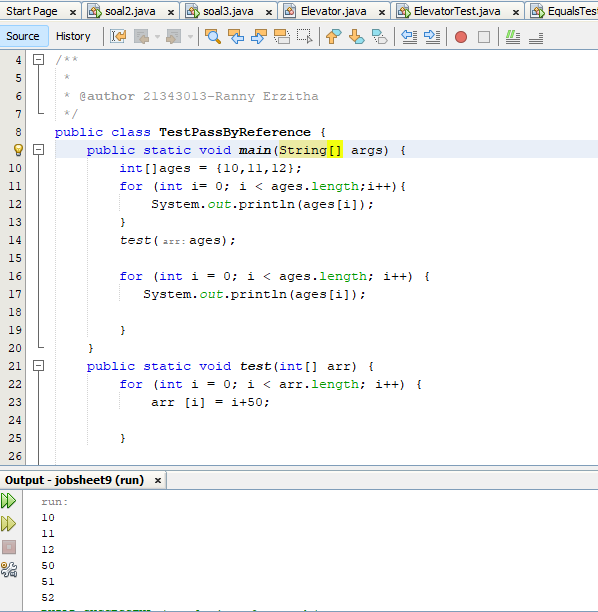
Task: Click line number 24 in gutter
Action: click(x=15, y=420)
